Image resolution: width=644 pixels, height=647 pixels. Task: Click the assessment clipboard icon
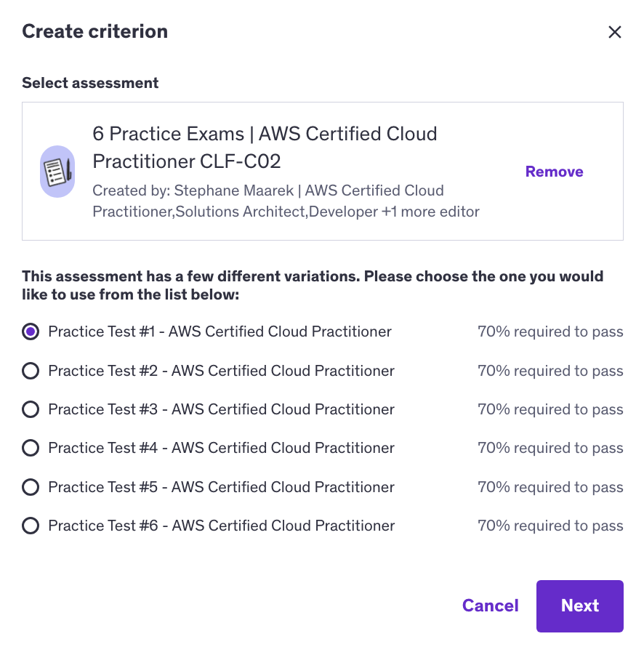pos(56,171)
